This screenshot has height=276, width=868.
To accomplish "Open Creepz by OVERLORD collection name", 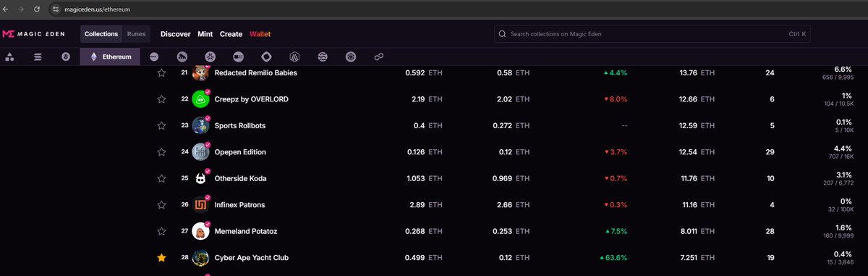I will [x=252, y=99].
